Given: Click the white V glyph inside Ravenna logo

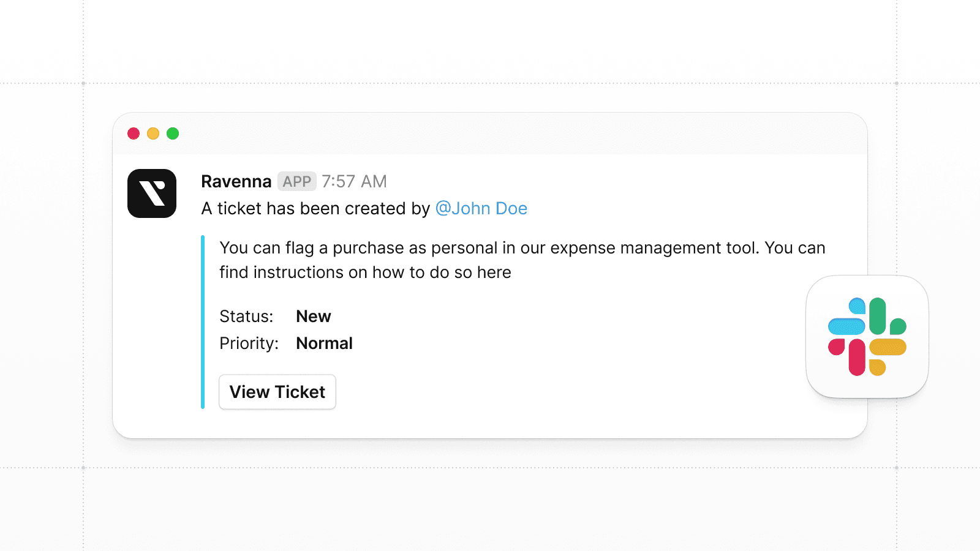Looking at the screenshot, I should (x=153, y=193).
